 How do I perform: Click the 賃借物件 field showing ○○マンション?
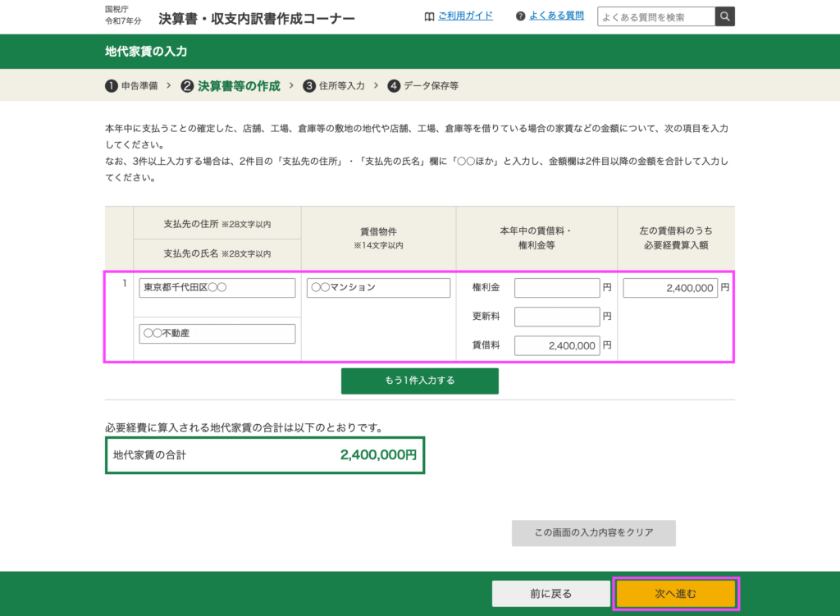click(378, 288)
